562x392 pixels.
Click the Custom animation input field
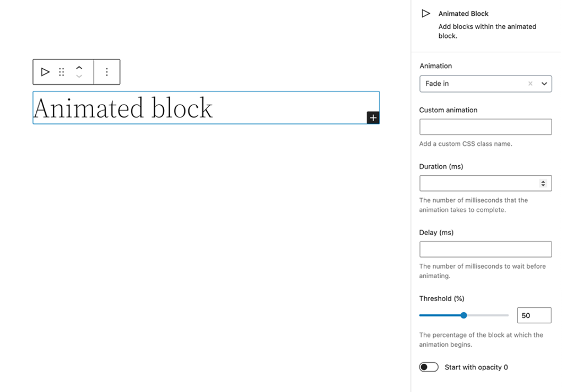(485, 127)
